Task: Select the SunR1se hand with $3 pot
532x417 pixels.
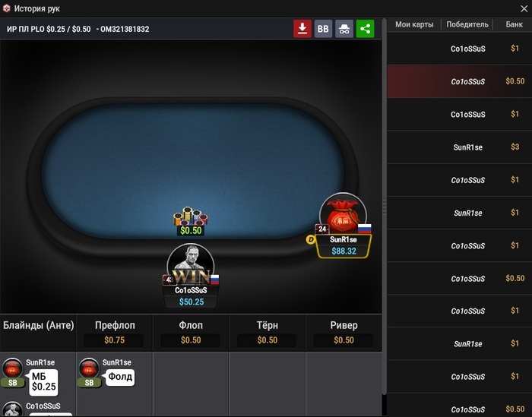Action: pyautogui.click(x=460, y=147)
